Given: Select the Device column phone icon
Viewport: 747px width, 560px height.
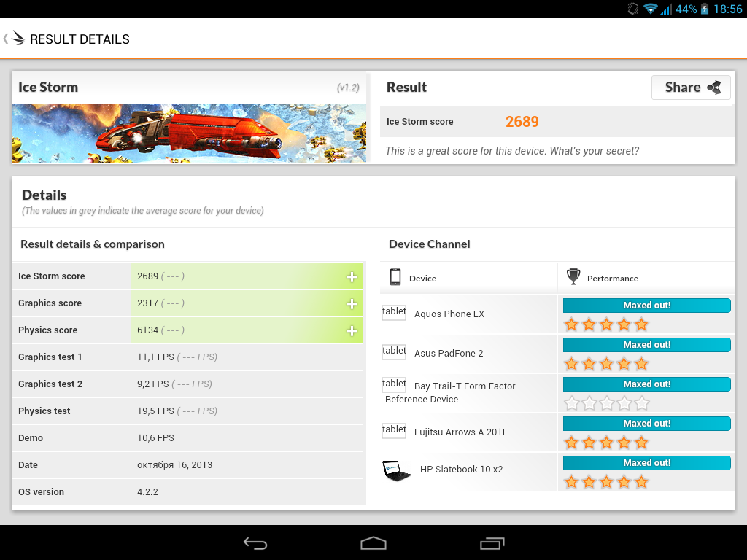Looking at the screenshot, I should pyautogui.click(x=395, y=277).
